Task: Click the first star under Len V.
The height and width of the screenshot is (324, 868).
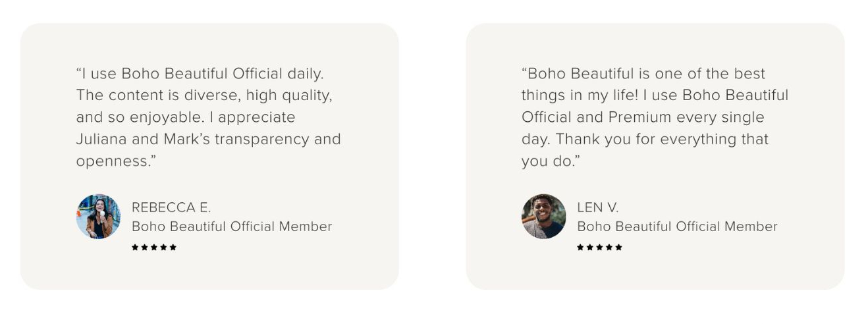Action: [580, 247]
